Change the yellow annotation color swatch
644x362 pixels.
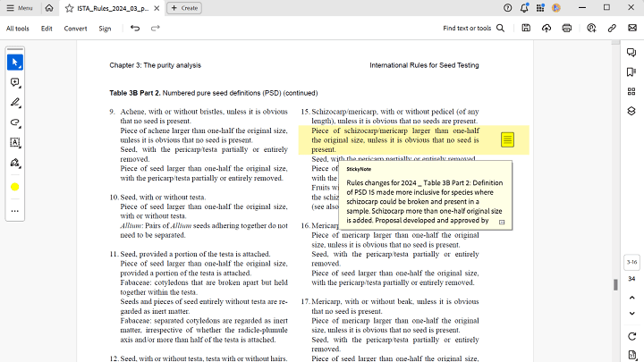click(x=15, y=187)
